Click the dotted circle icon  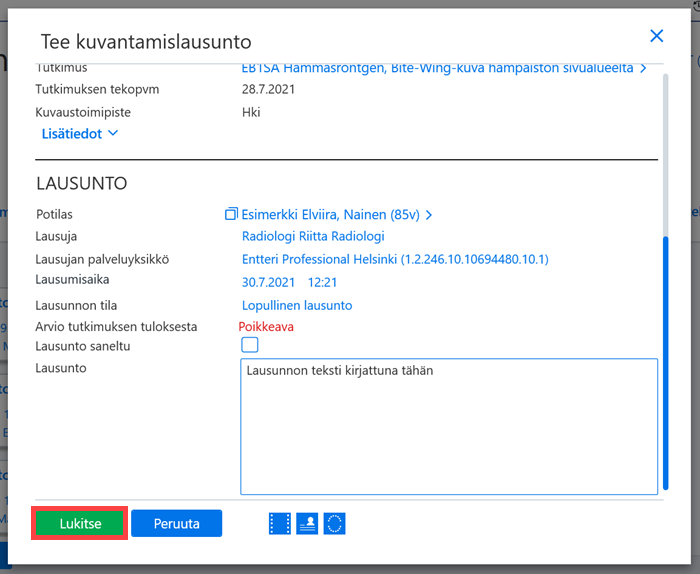point(334,524)
